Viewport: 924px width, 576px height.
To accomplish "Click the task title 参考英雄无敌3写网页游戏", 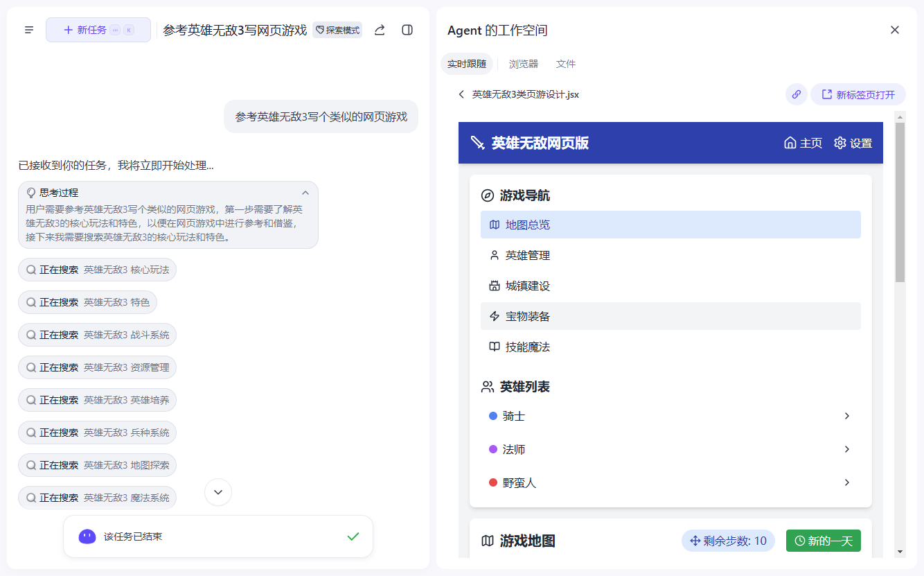I will [x=235, y=30].
